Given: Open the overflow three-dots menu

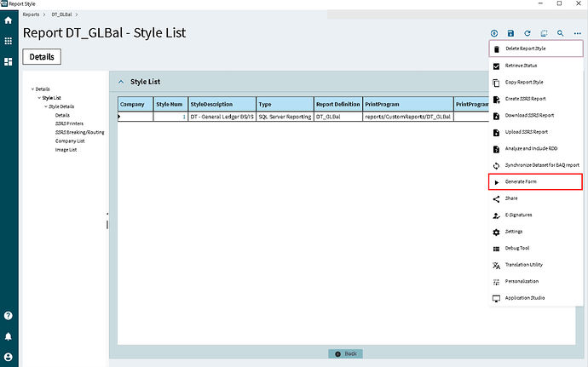Looking at the screenshot, I should 577,33.
